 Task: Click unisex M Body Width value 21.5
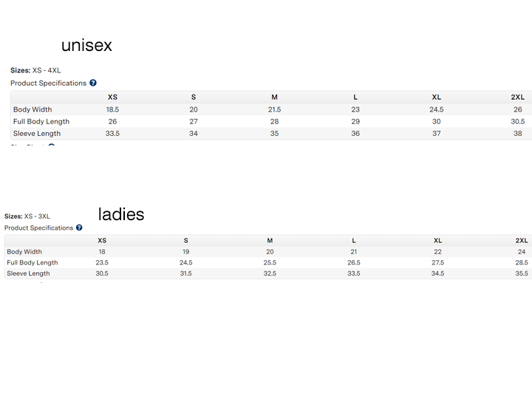(x=274, y=109)
